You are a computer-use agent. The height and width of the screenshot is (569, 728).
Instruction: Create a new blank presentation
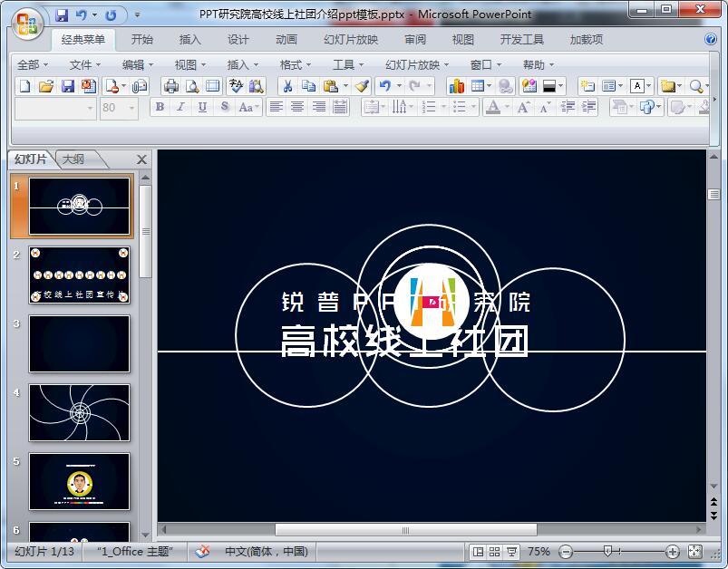(25, 86)
